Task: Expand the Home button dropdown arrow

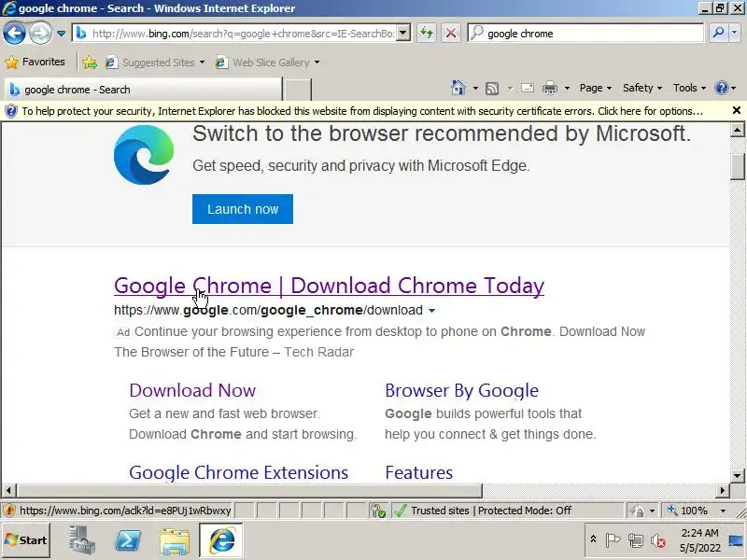Action: coord(475,88)
